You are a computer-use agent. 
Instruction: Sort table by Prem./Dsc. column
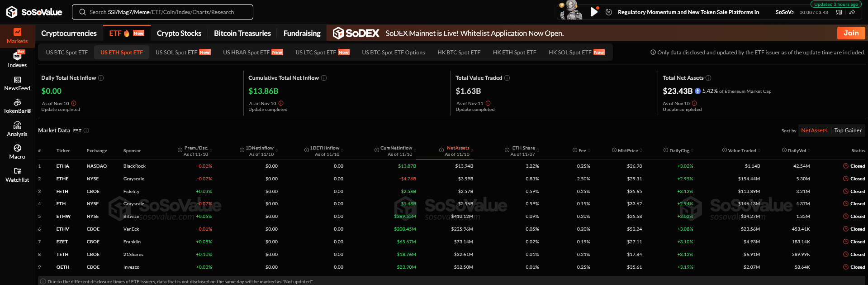point(211,150)
